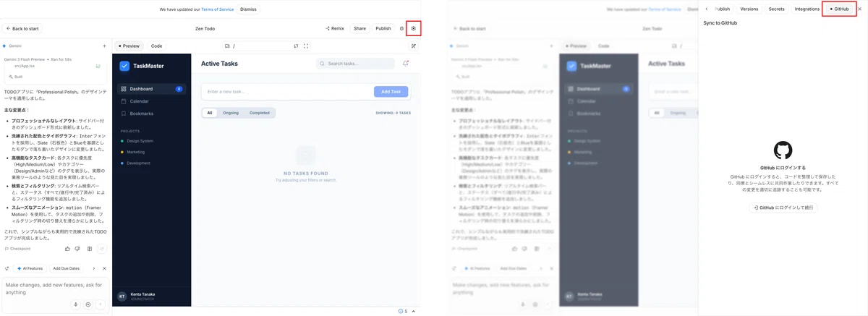
Task: Click the TaskMaster checkmark logo in left preview
Action: tap(124, 66)
